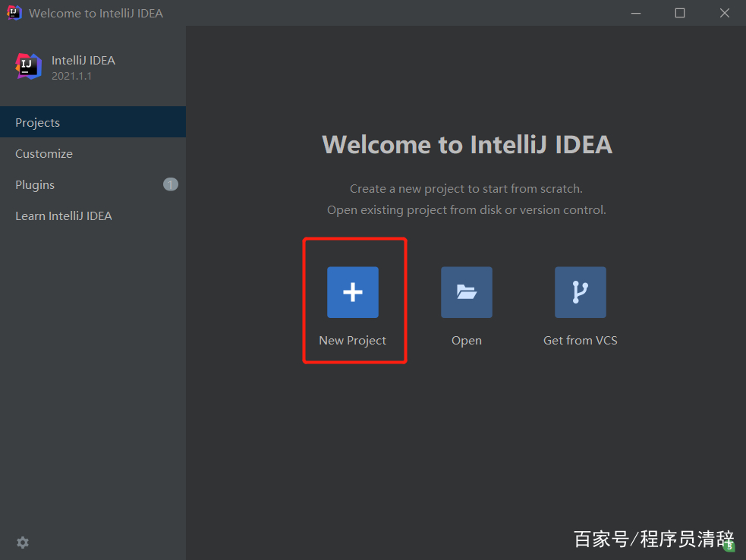Click the New Project text label
This screenshot has width=746, height=560.
click(x=352, y=341)
